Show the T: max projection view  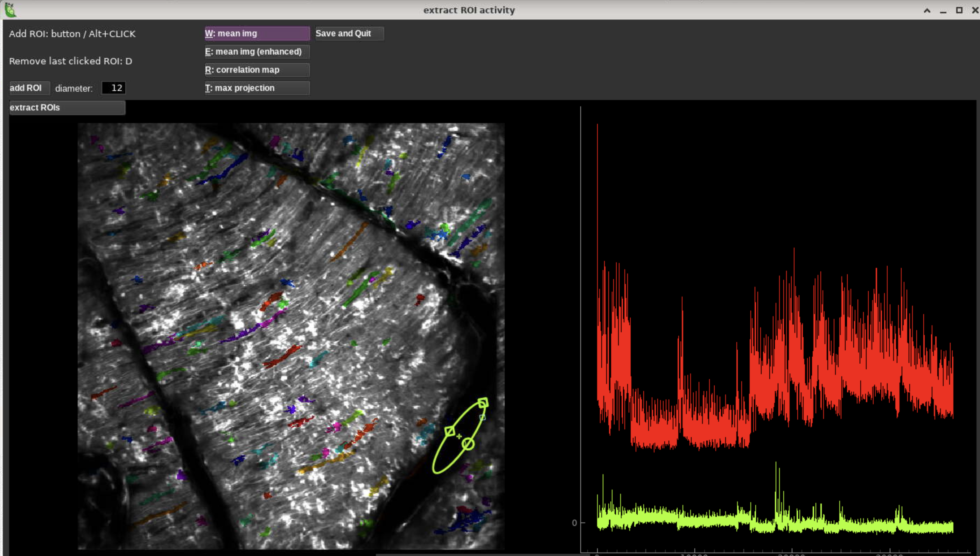[257, 88]
